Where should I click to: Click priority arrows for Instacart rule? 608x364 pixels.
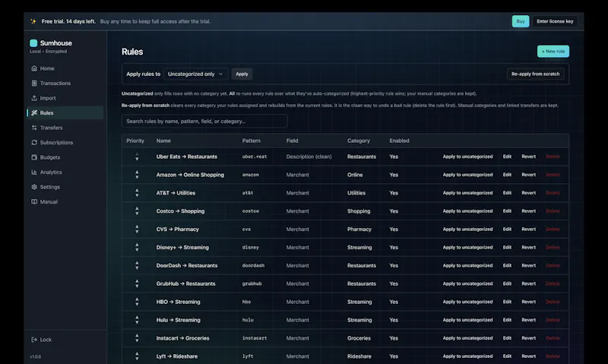(x=137, y=338)
